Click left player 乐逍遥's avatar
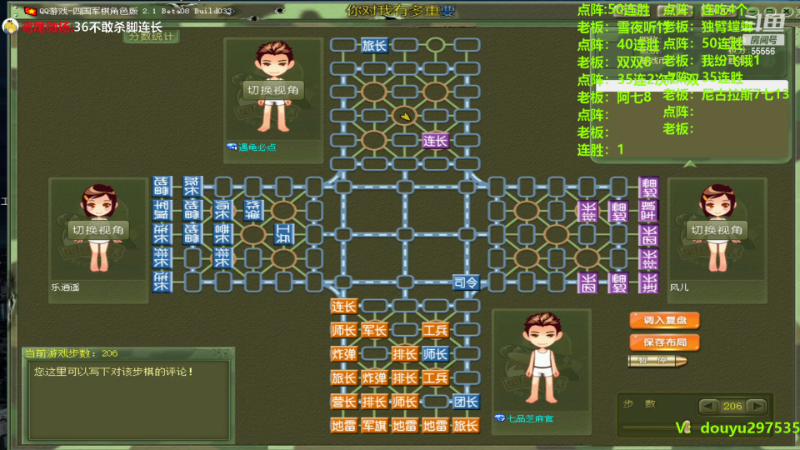Image resolution: width=800 pixels, height=450 pixels. [98, 228]
